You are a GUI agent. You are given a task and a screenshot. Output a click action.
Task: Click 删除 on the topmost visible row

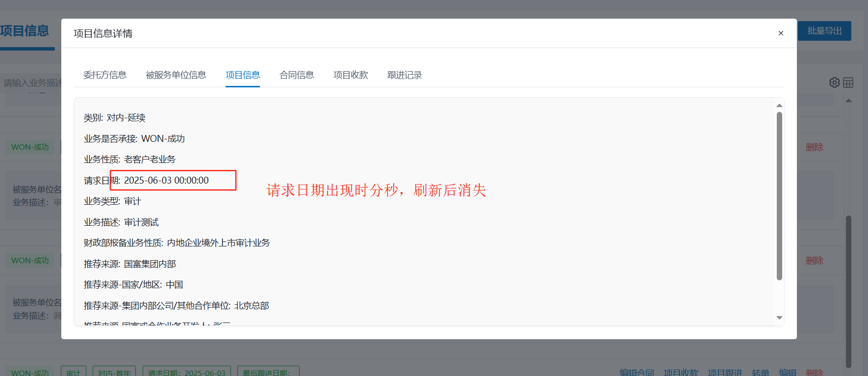[x=815, y=147]
